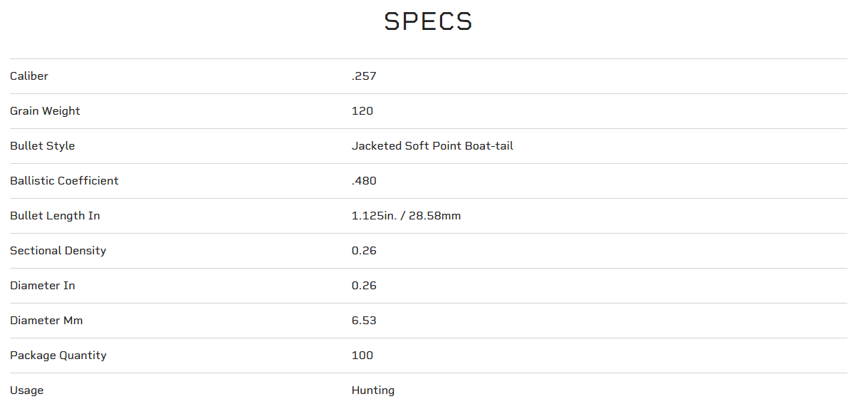Screen dimensions: 868x404
Task: Select the 120 grain weight value
Action: [x=362, y=111]
